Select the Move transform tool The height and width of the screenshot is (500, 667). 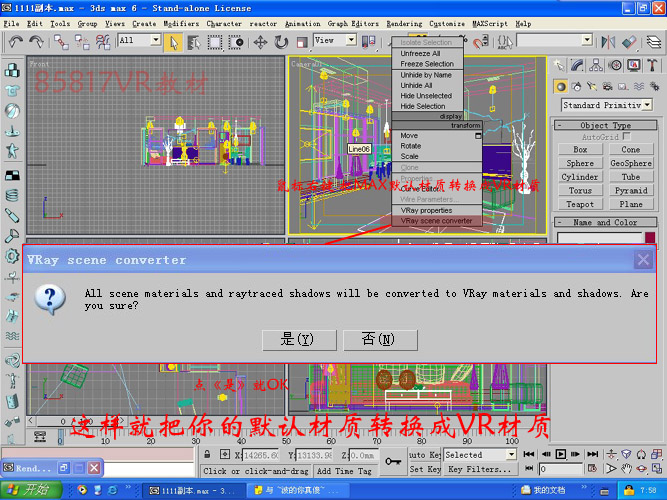(x=260, y=41)
